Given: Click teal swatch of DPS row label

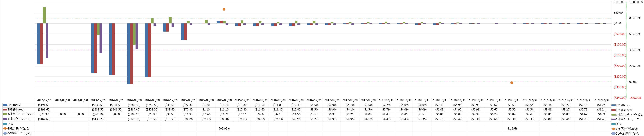Looking at the screenshot, I should [x=5, y=124].
